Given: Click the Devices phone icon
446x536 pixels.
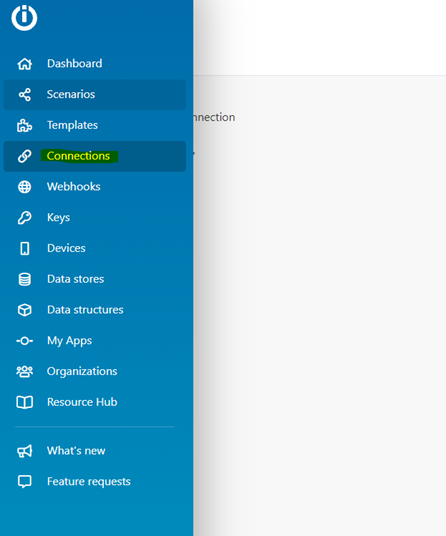Looking at the screenshot, I should point(25,249).
